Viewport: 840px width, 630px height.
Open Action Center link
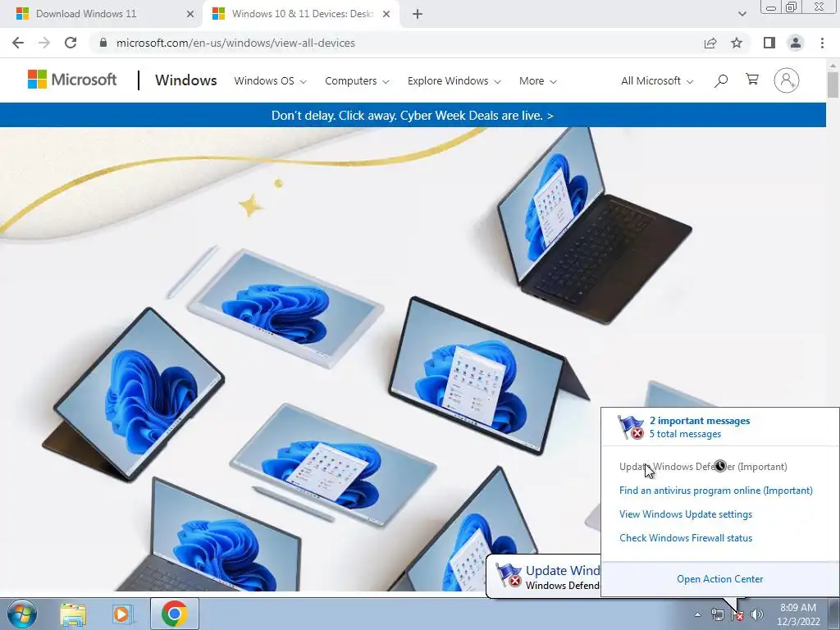click(720, 579)
